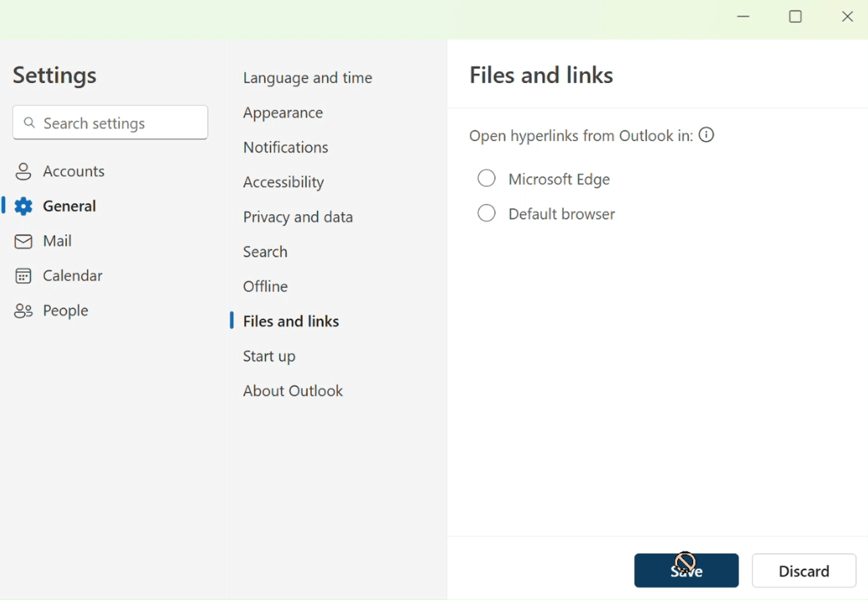
Task: Open the Notifications settings
Action: [x=286, y=147]
